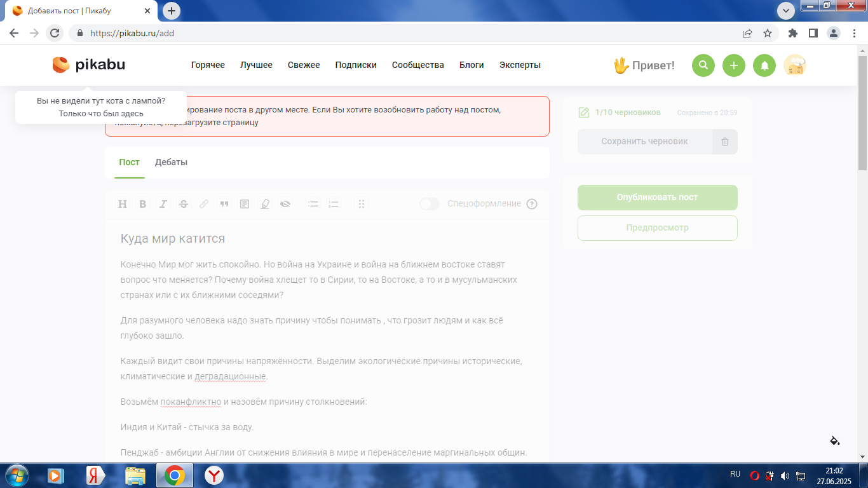Add a bulleted list
Viewport: 868px width, 488px height.
(x=313, y=204)
